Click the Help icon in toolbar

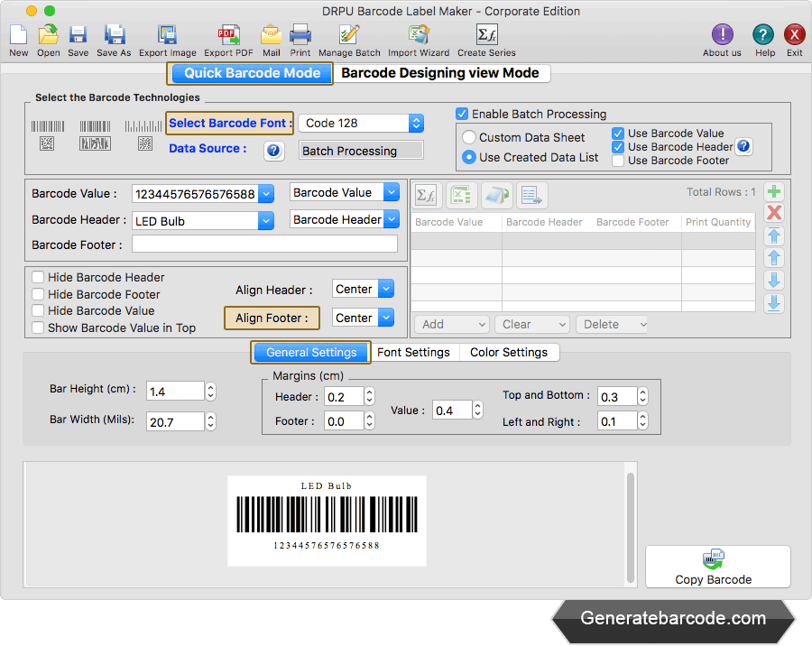762,34
